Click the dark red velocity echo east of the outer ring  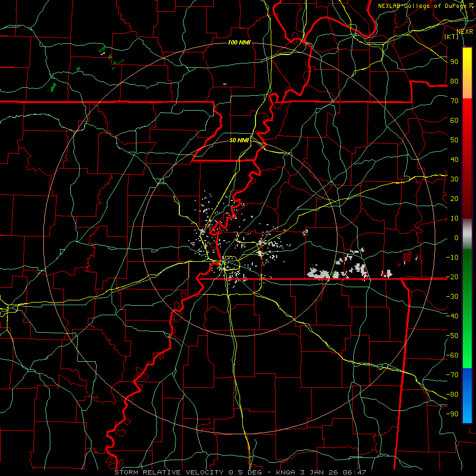(x=407, y=257)
